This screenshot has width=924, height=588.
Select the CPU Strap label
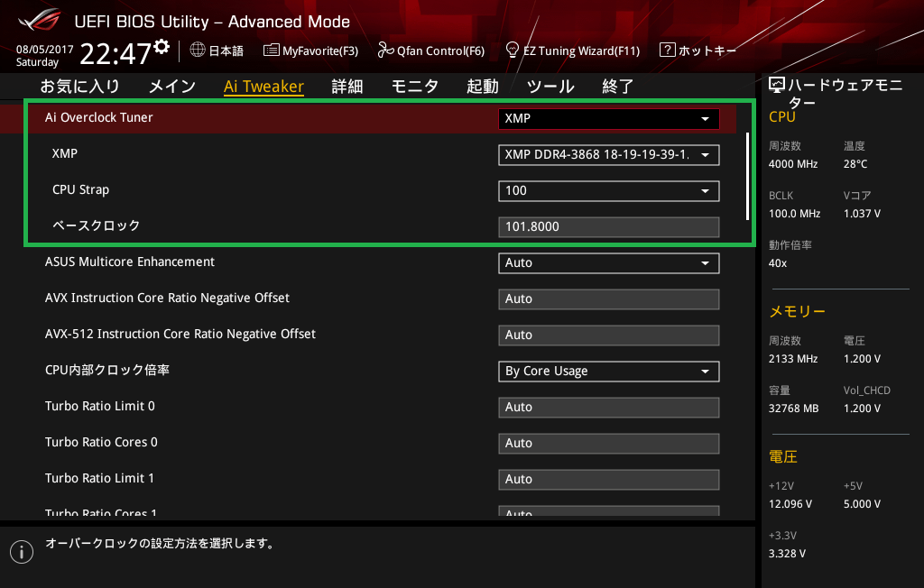[80, 189]
